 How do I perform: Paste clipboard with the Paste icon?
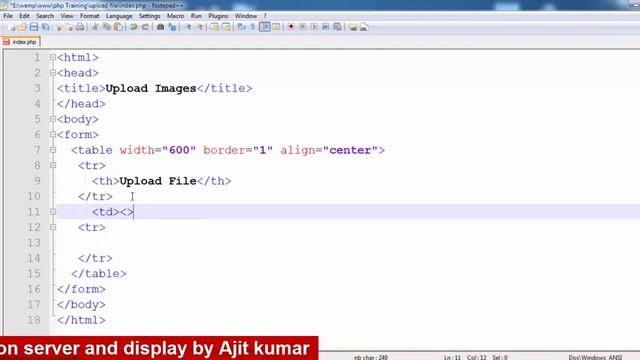(x=118, y=27)
